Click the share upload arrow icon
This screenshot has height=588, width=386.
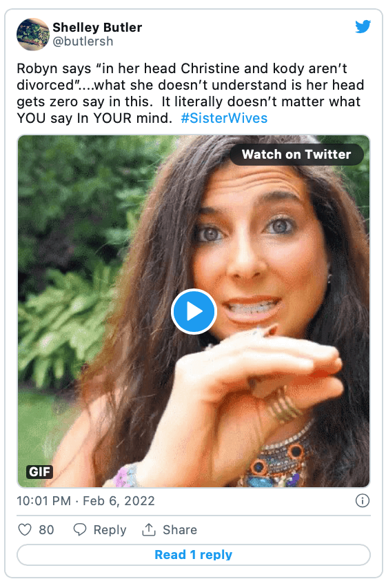pyautogui.click(x=149, y=529)
